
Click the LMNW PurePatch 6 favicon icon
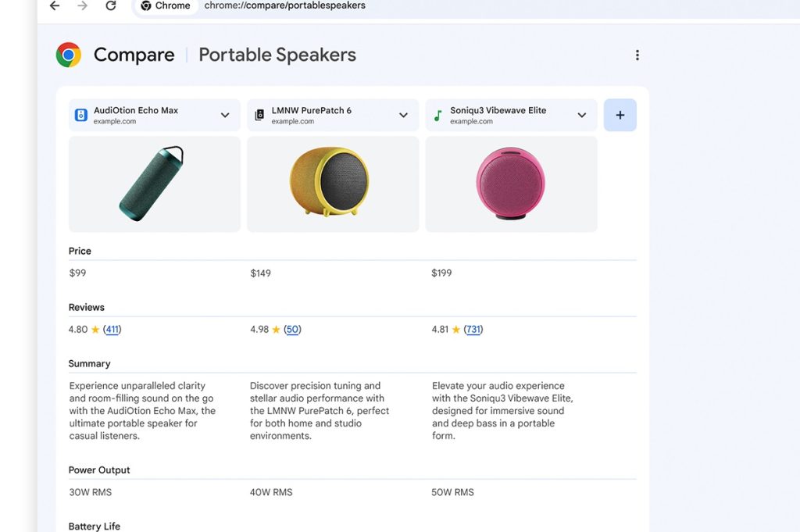(x=259, y=116)
